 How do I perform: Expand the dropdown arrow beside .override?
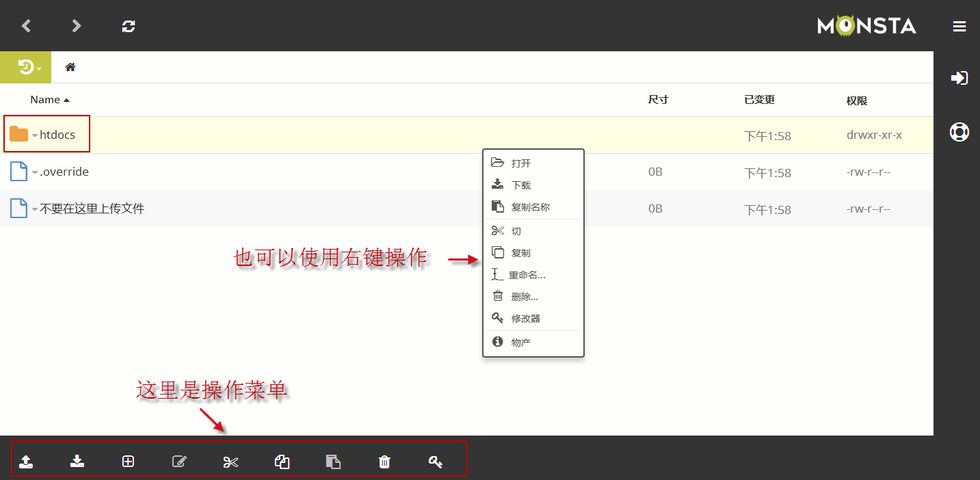point(35,172)
